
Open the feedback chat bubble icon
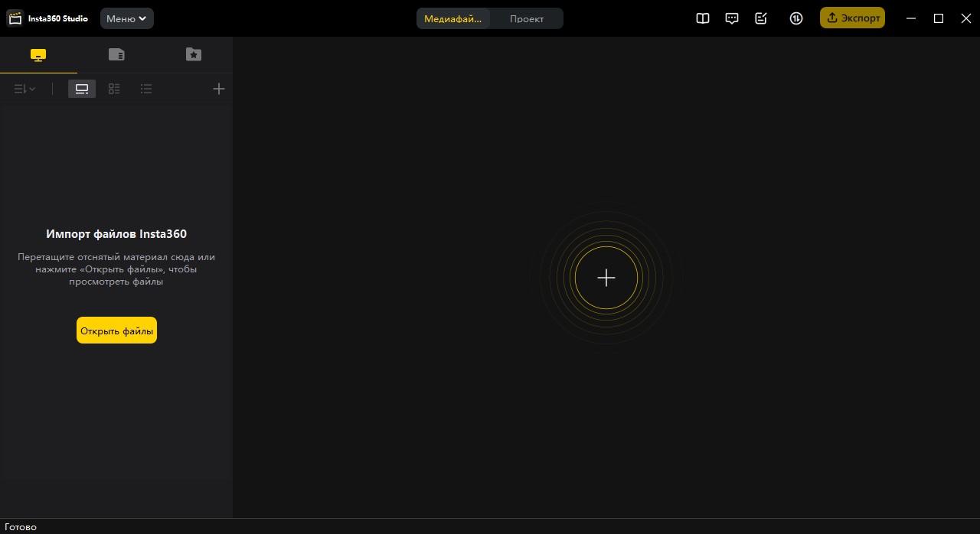732,18
